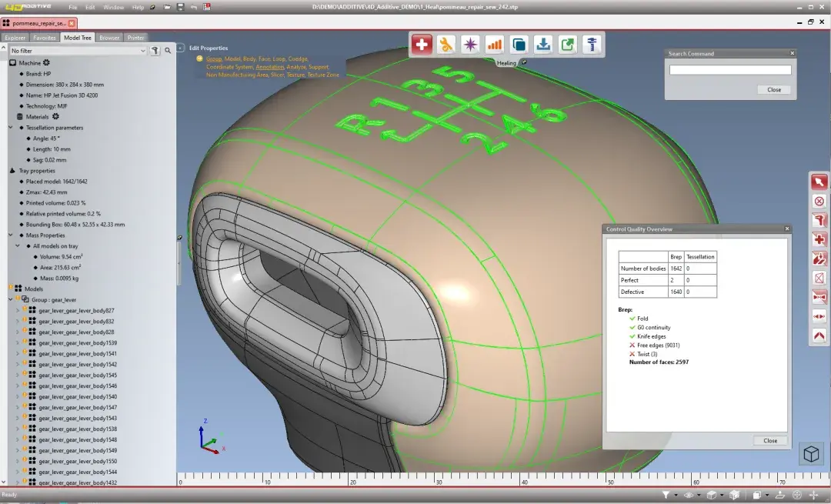Open the wrench repair tool in toolbar
Screen dimensions: 831x504
pos(446,45)
